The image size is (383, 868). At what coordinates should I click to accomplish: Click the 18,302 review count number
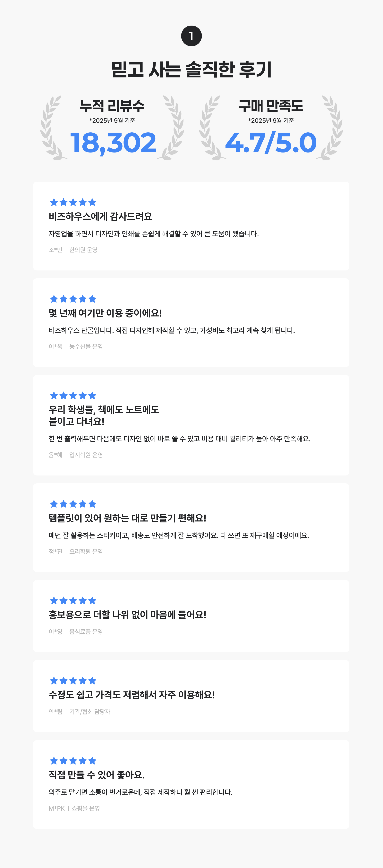(113, 143)
